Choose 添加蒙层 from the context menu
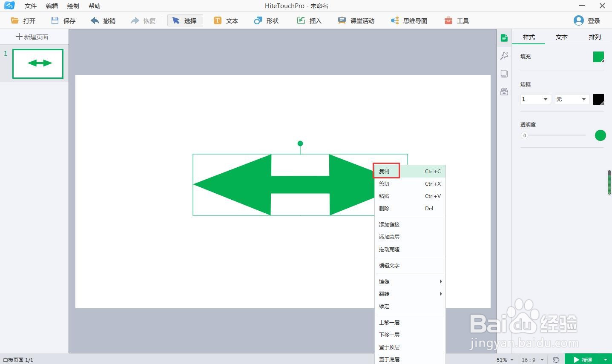This screenshot has height=364, width=612. [x=410, y=237]
